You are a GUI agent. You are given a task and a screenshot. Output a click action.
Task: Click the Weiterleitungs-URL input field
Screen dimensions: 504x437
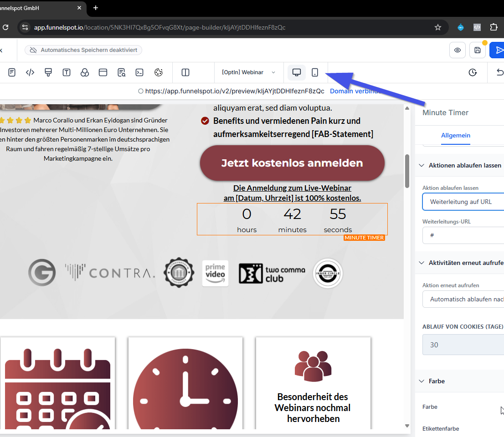pyautogui.click(x=463, y=235)
